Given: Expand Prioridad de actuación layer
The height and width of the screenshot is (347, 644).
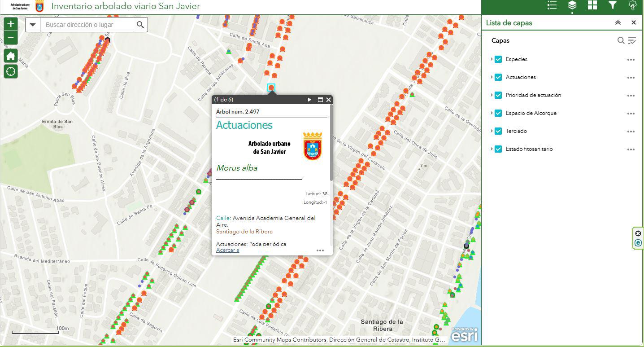Looking at the screenshot, I should [x=492, y=95].
